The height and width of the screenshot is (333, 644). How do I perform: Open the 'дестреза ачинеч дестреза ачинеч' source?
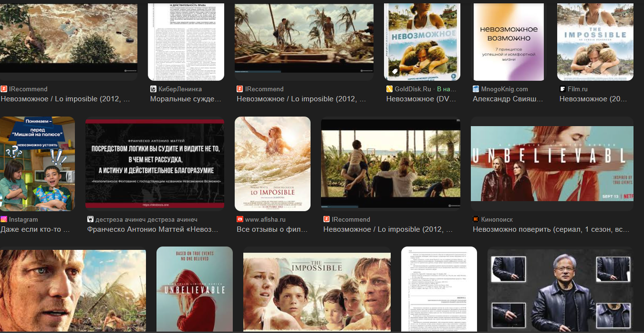coord(147,220)
